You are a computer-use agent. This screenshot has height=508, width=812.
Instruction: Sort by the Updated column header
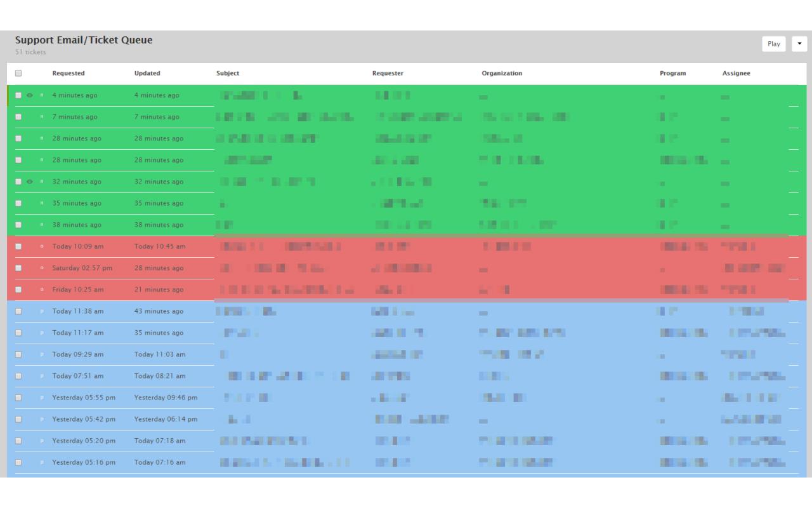click(x=147, y=73)
